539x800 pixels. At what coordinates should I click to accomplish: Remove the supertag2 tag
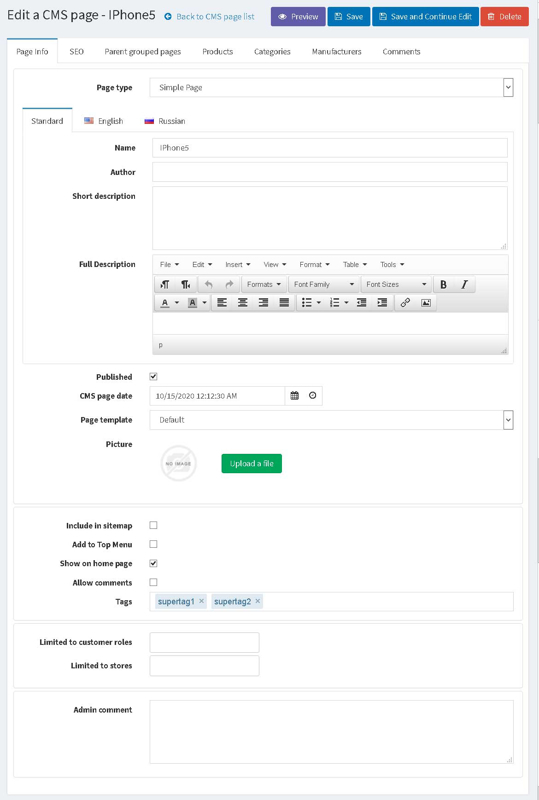coord(258,601)
